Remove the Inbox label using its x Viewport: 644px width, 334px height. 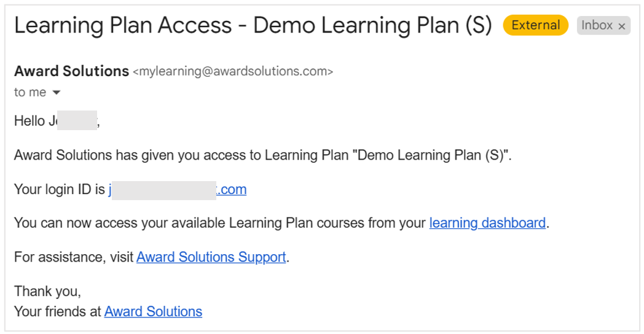(x=622, y=26)
